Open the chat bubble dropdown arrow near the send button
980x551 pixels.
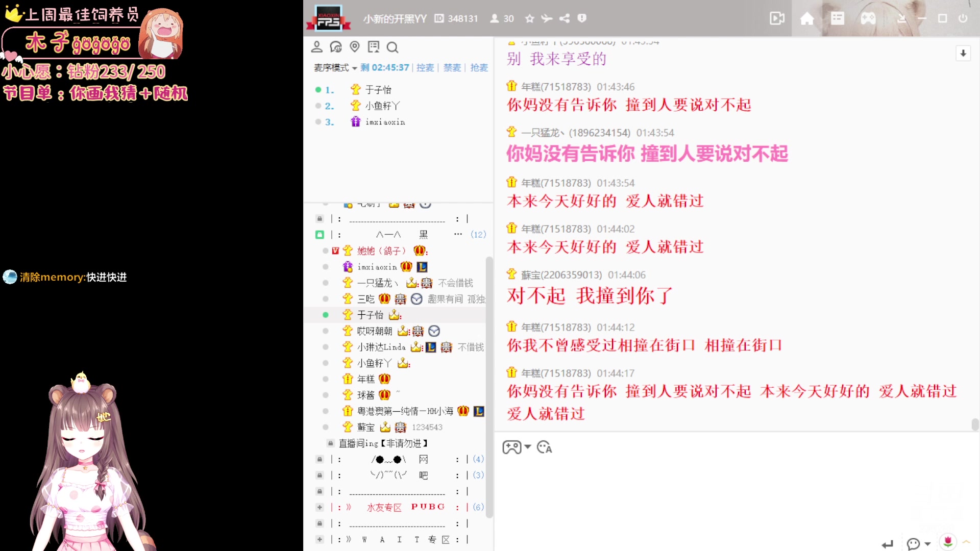(928, 544)
